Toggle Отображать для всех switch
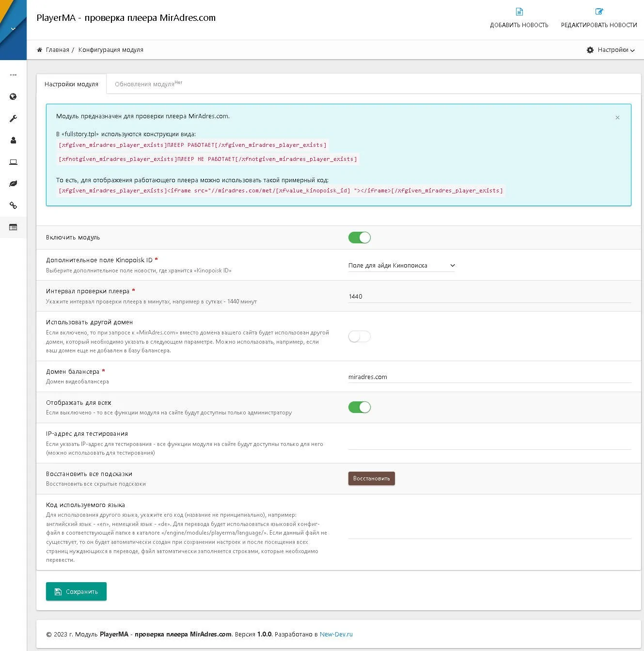The width and height of the screenshot is (644, 651). click(360, 407)
